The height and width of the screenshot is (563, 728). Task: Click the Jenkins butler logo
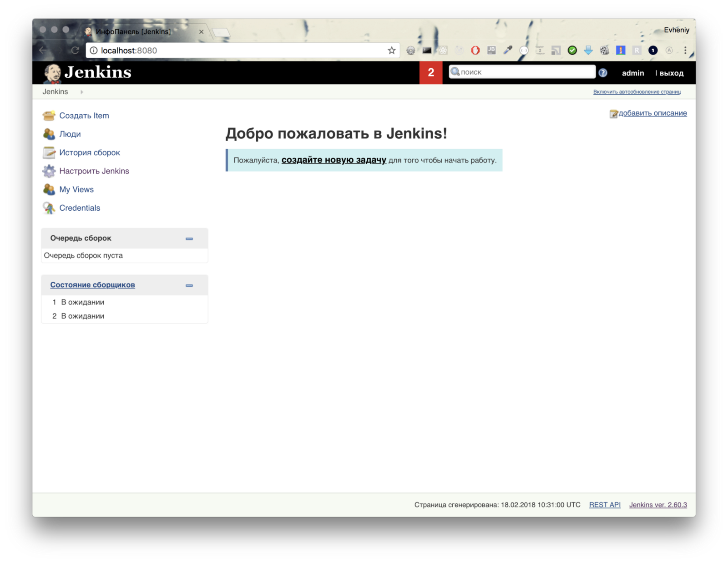click(x=52, y=73)
